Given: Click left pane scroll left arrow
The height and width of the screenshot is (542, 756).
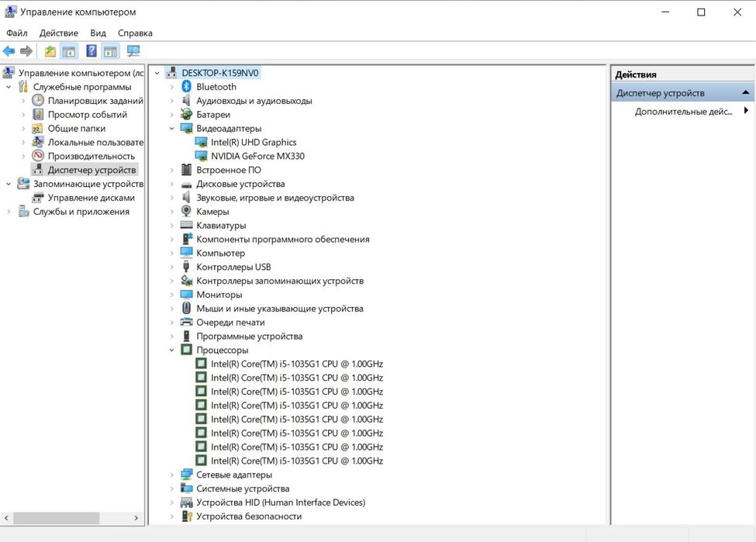Looking at the screenshot, I should [6, 518].
